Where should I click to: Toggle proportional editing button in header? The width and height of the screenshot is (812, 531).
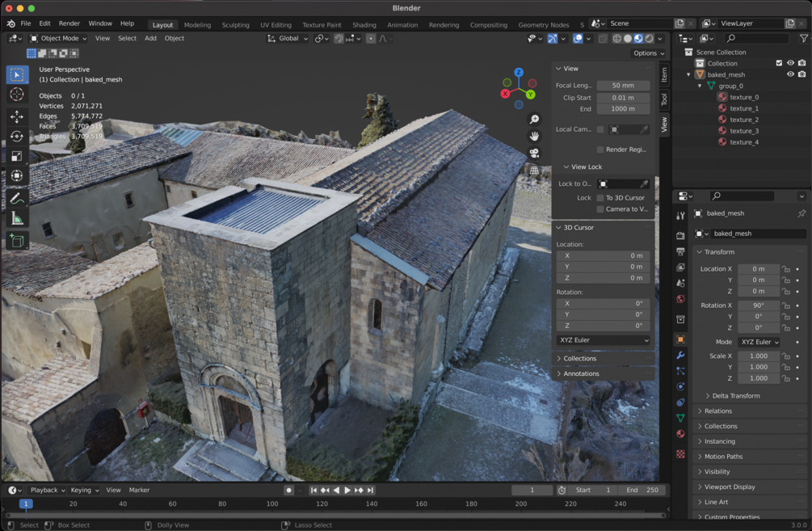[x=371, y=39]
